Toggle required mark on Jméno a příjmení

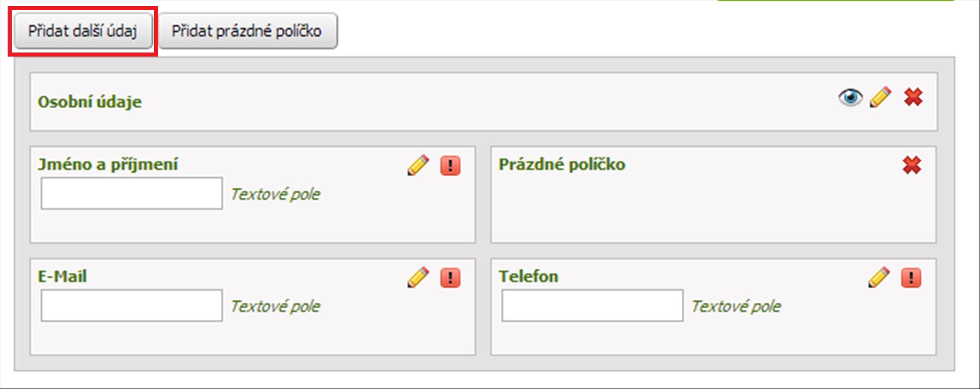(x=450, y=166)
